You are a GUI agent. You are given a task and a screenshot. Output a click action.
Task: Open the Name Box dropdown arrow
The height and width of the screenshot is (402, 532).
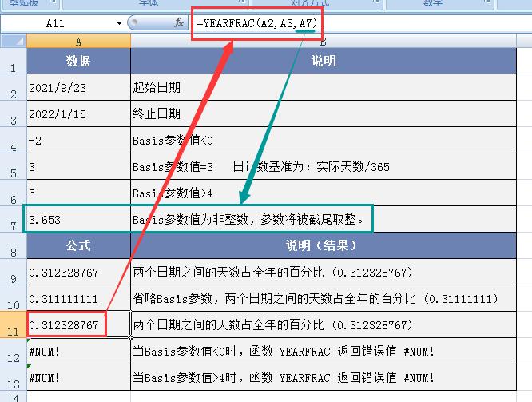[x=119, y=23]
